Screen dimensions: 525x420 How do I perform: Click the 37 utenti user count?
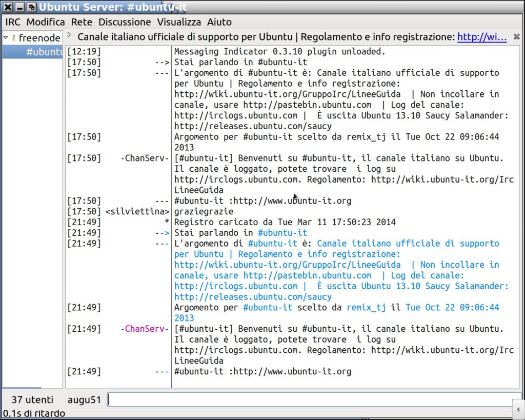pyautogui.click(x=32, y=400)
